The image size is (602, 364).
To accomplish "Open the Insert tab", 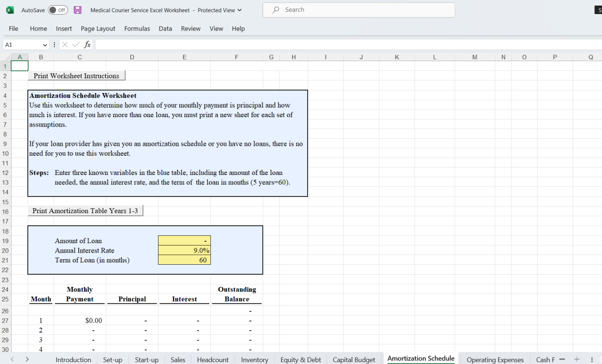I will point(64,29).
